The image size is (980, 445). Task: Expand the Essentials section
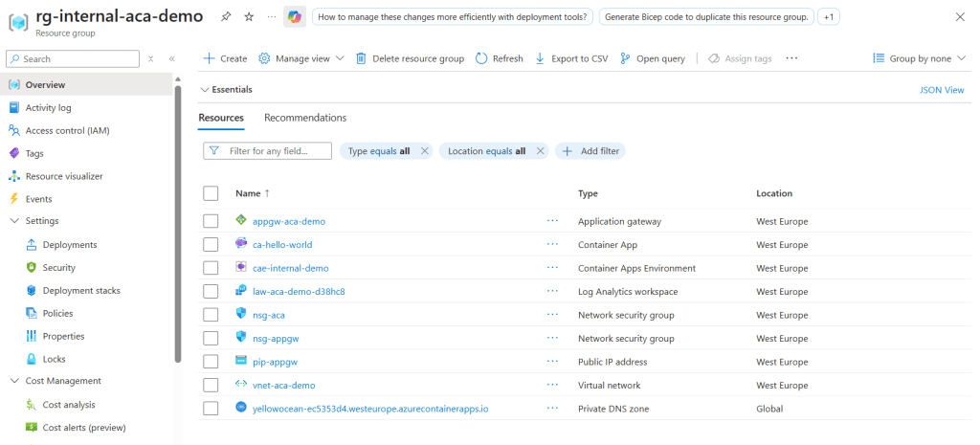tap(226, 89)
